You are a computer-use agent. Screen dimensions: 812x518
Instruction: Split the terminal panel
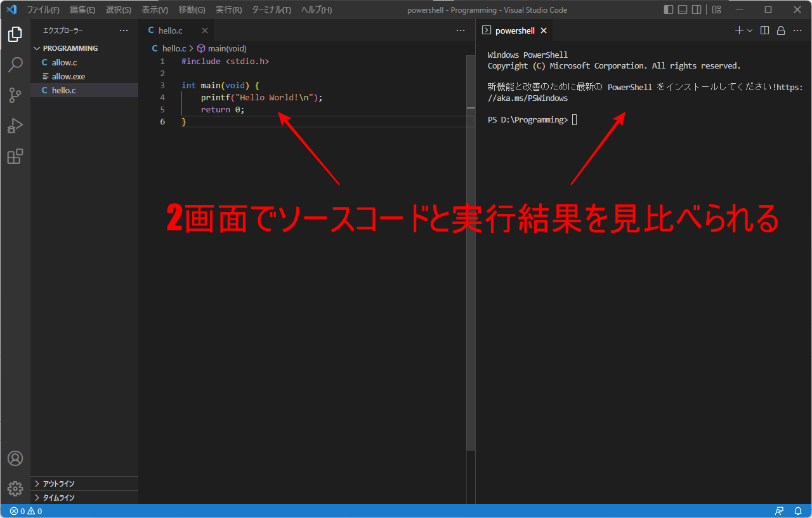pyautogui.click(x=764, y=30)
